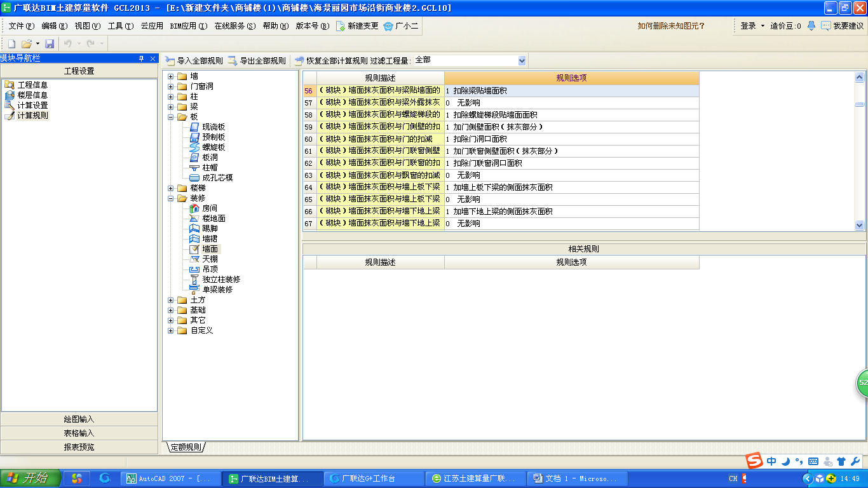Image resolution: width=868 pixels, height=488 pixels.
Task: Select 楼地面 under 装修
Action: point(214,219)
